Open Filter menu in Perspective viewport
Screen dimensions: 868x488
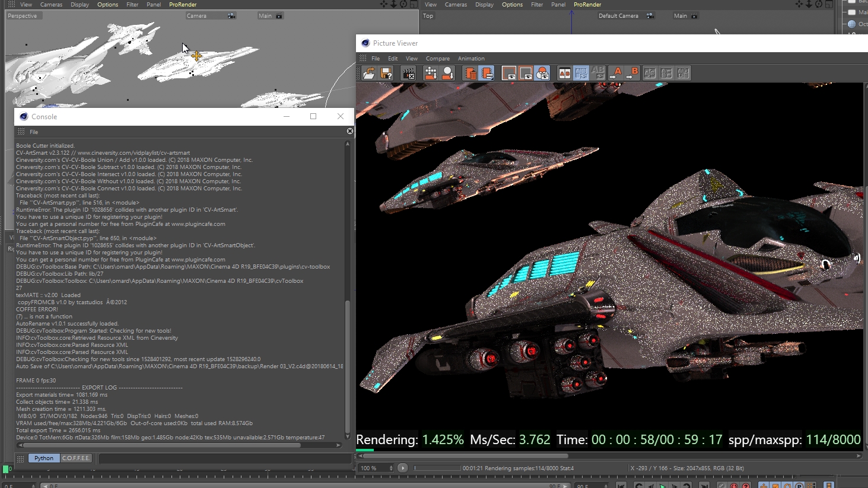point(132,5)
